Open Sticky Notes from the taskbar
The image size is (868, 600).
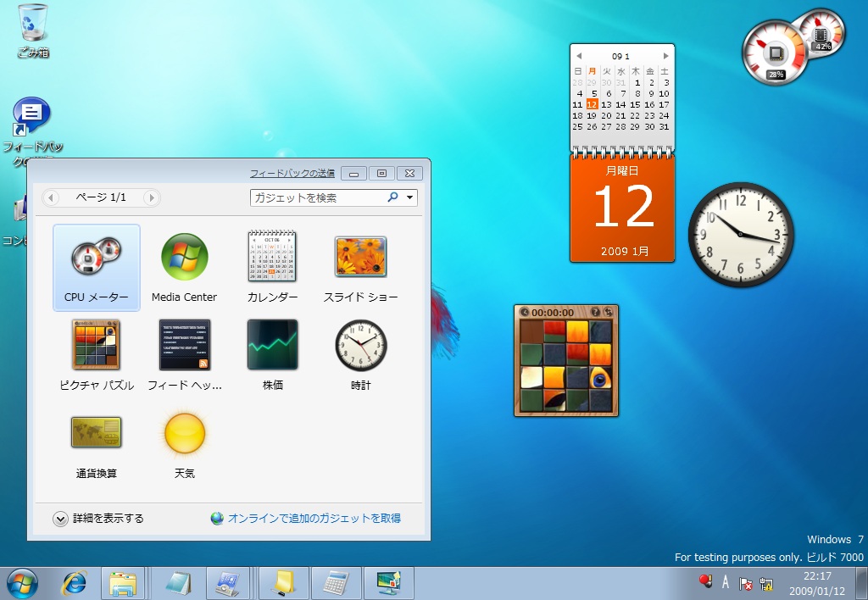[x=283, y=584]
